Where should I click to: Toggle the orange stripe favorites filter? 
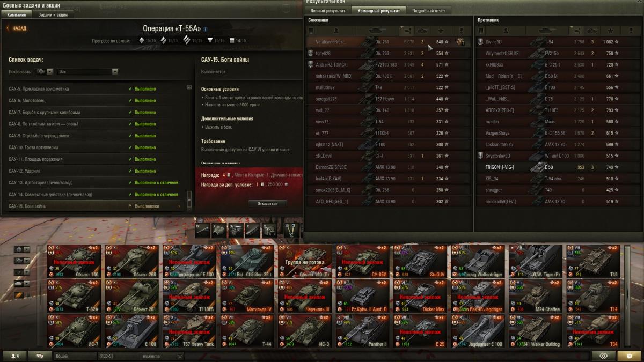(18, 294)
